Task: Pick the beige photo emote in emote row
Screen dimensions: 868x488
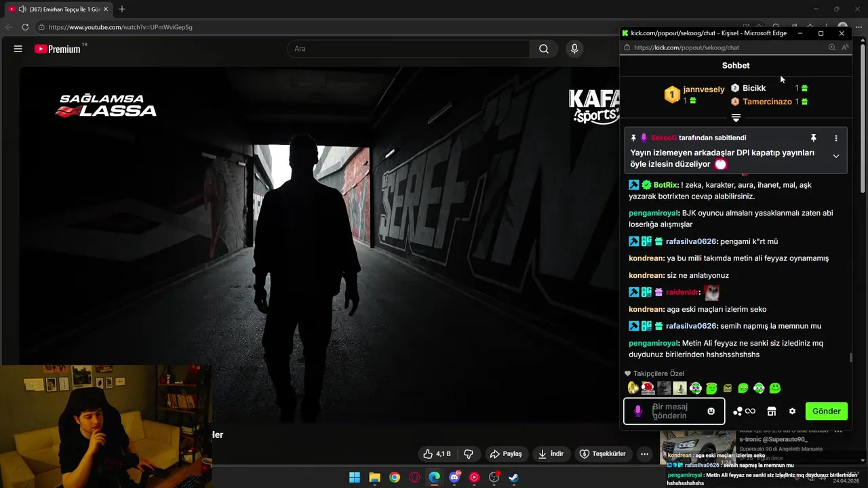Action: pyautogui.click(x=679, y=388)
